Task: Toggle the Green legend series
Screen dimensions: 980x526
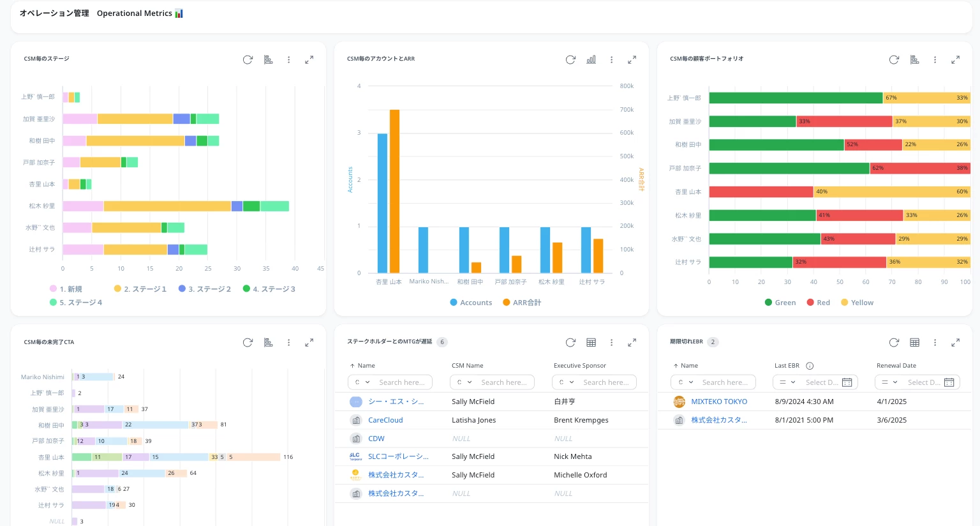Action: [x=780, y=303]
